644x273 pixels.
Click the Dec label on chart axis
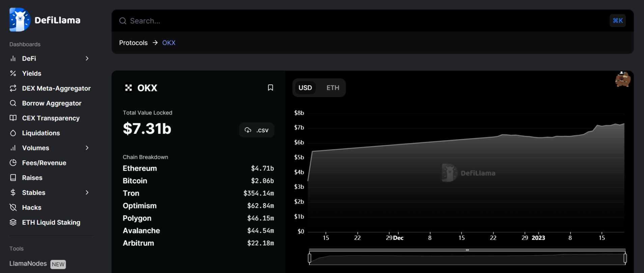(x=398, y=238)
